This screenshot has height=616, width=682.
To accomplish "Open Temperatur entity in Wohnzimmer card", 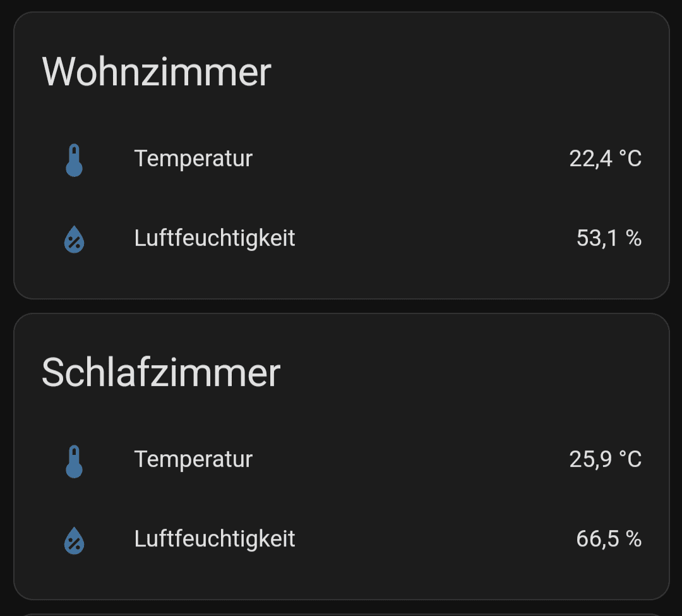I will pos(193,158).
